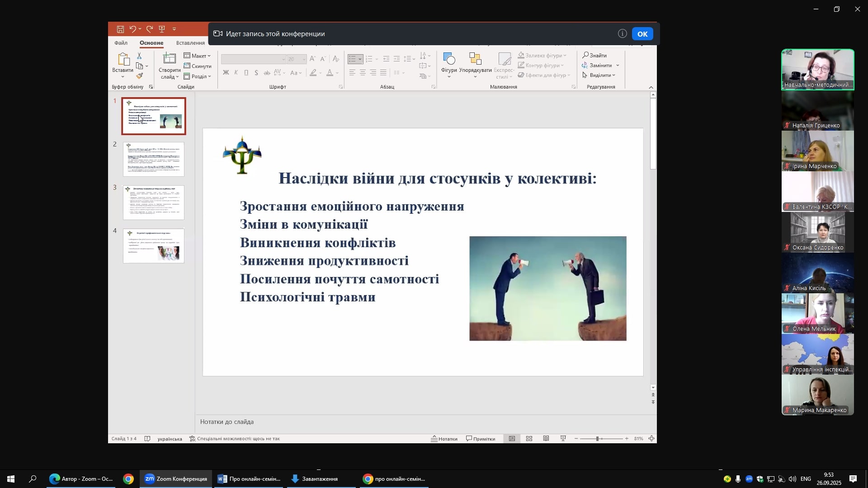Viewport: 868px width, 488px height.
Task: Open Word from the taskbar
Action: [x=249, y=479]
